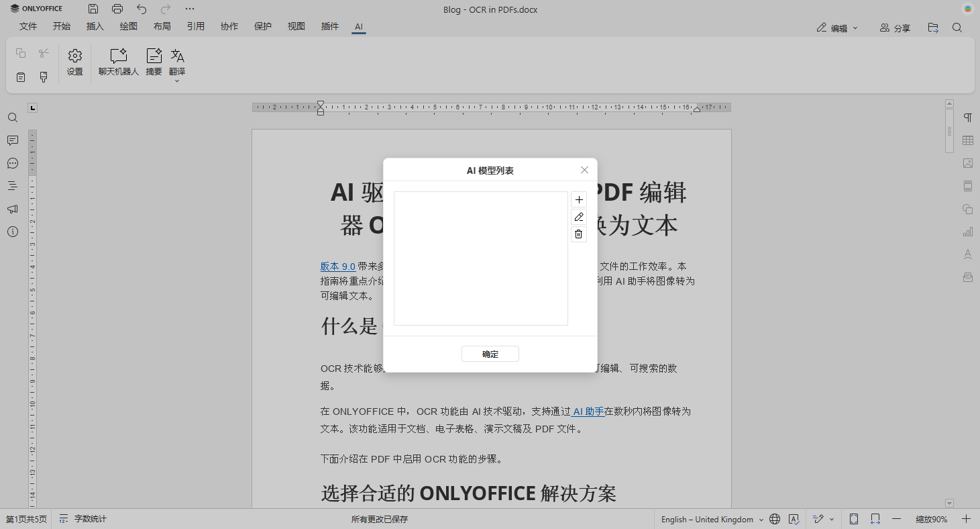Viewport: 980px width, 529px height.
Task: Open the Comments panel in left sidebar
Action: 13,140
